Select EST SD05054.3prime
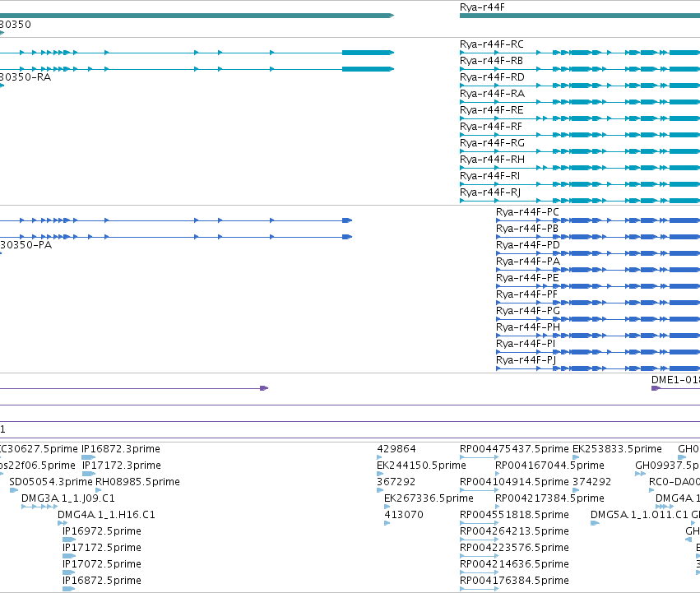The height and width of the screenshot is (593, 700). pyautogui.click(x=50, y=482)
